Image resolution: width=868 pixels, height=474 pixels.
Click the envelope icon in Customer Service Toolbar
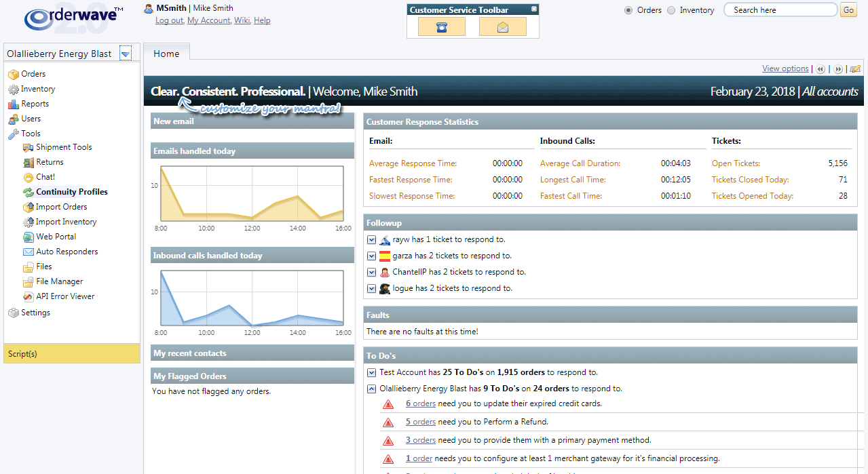(x=502, y=27)
